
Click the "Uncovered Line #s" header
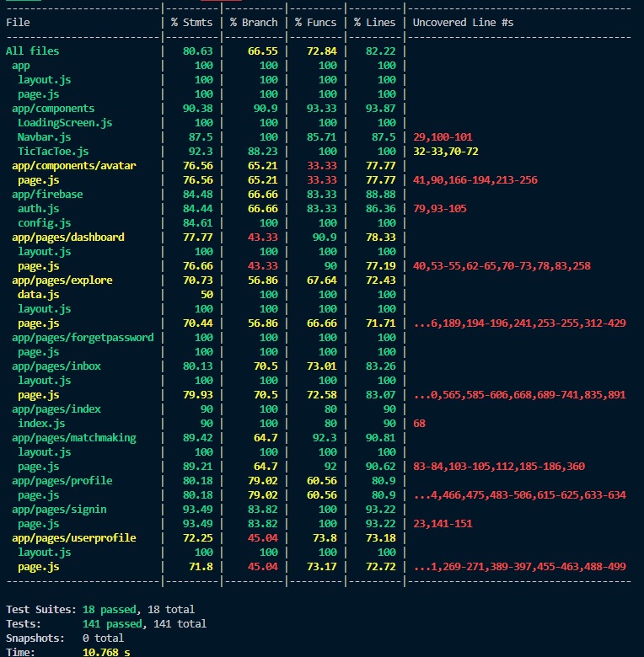[x=463, y=23]
